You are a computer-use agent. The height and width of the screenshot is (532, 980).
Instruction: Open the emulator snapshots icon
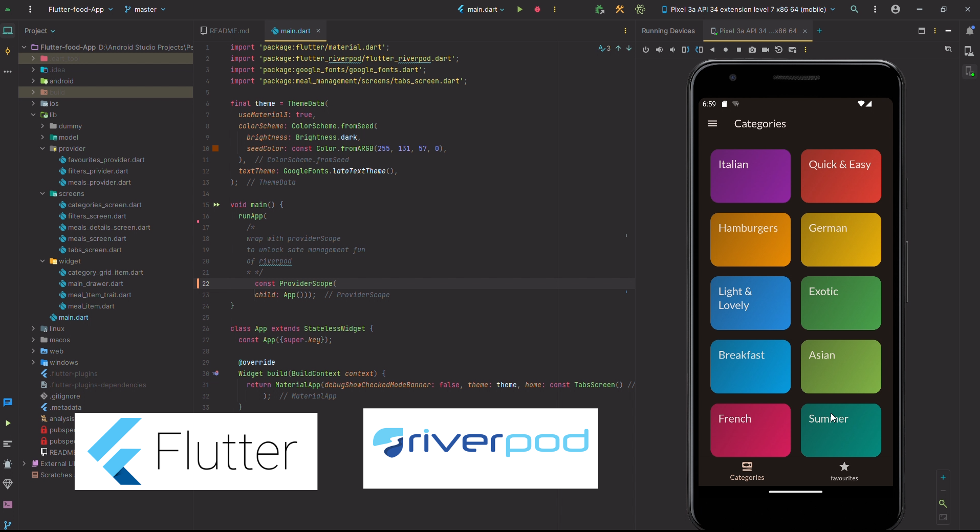point(779,50)
